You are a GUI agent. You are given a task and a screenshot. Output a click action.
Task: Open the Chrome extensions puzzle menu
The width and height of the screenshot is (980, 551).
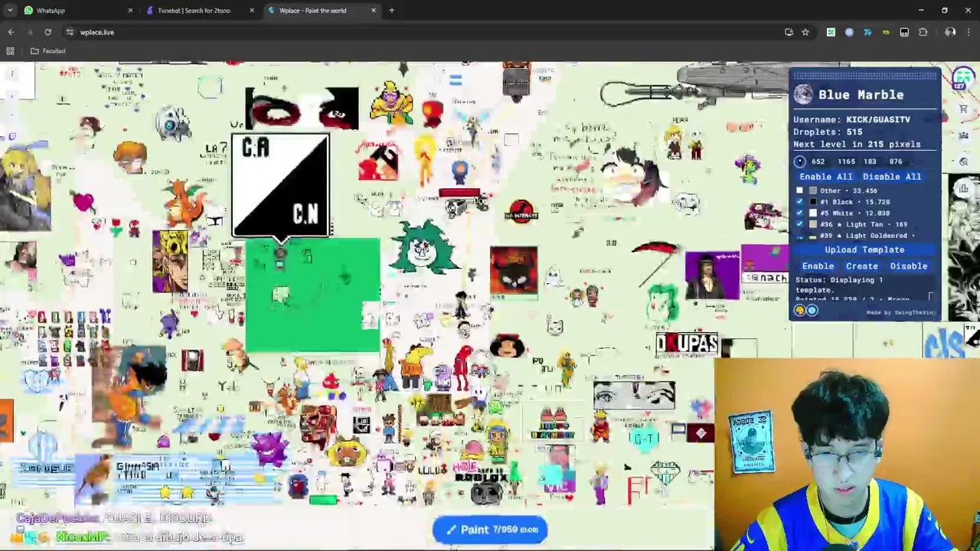pyautogui.click(x=923, y=32)
